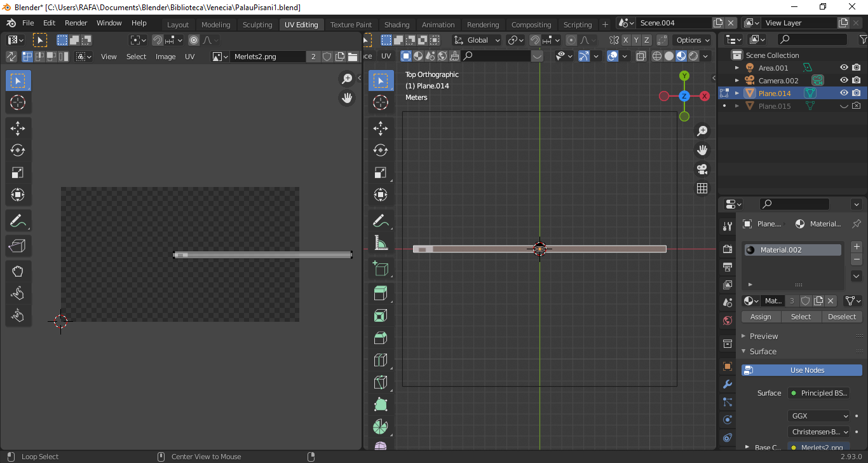Image resolution: width=868 pixels, height=463 pixels.
Task: Click the Principled BSDF surface shader button
Action: click(x=818, y=393)
